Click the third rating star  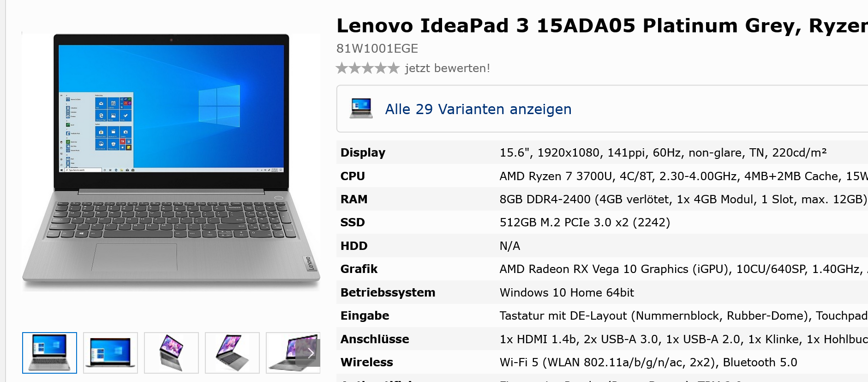click(368, 68)
